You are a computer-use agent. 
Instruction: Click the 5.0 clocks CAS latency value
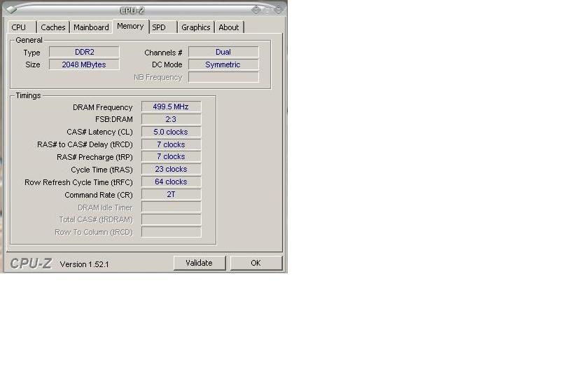click(171, 132)
